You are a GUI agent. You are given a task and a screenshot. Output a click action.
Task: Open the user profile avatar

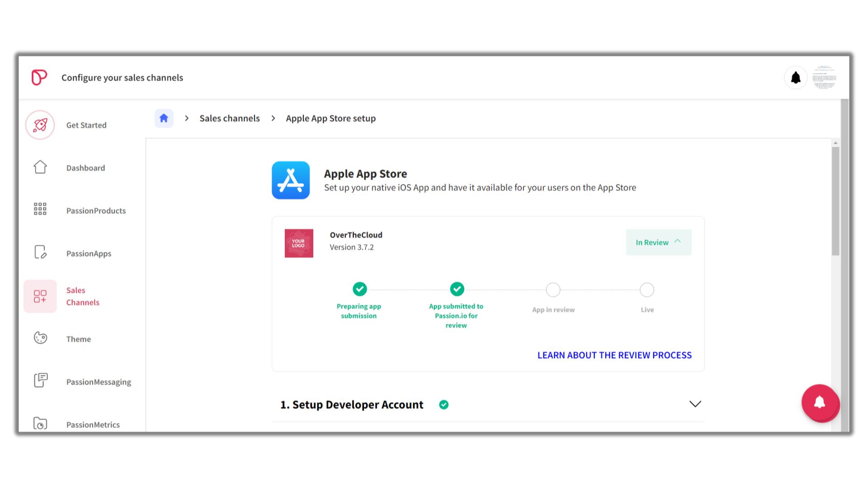coord(824,78)
